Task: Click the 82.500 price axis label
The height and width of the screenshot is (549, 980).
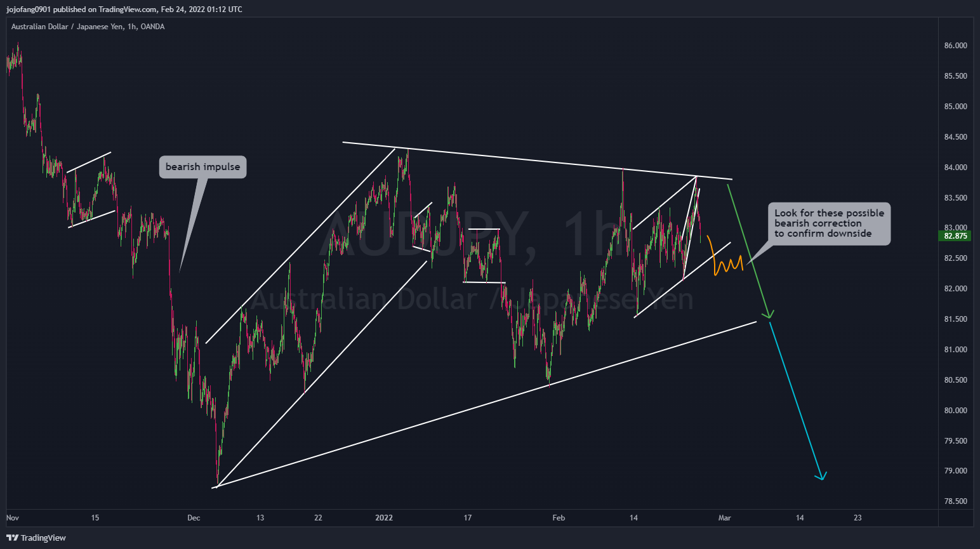Action: (x=955, y=258)
